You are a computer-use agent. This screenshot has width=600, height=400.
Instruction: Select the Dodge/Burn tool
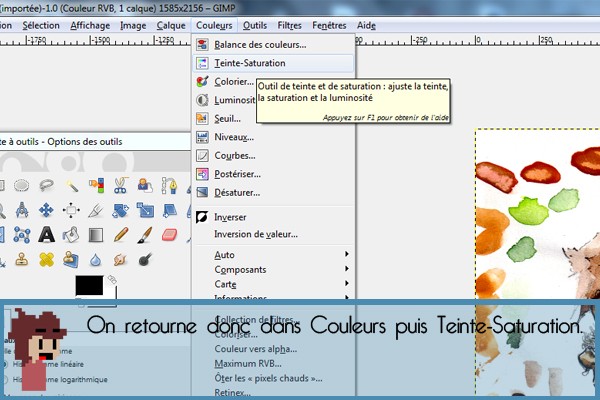pos(145,259)
